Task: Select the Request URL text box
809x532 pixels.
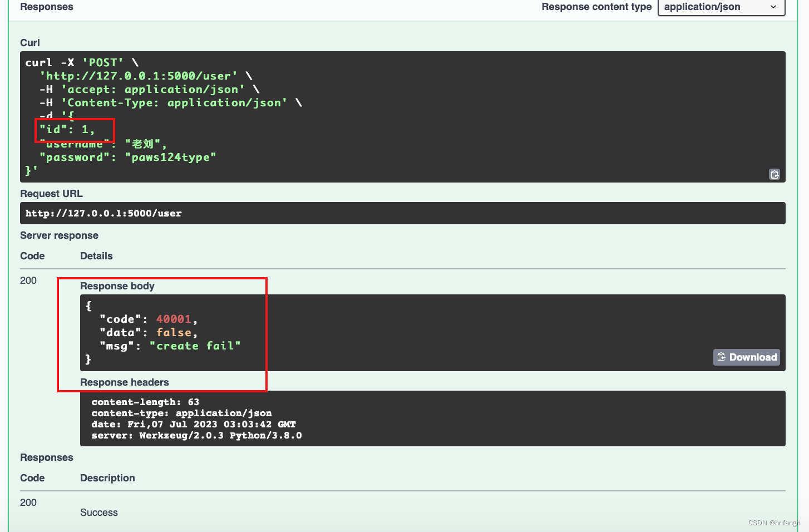Action: (x=403, y=213)
